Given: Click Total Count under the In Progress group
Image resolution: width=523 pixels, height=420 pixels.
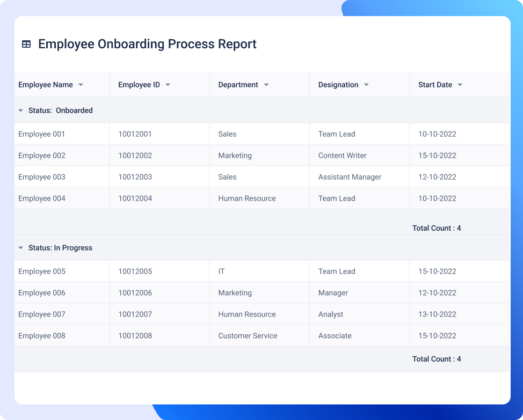Looking at the screenshot, I should tap(436, 359).
